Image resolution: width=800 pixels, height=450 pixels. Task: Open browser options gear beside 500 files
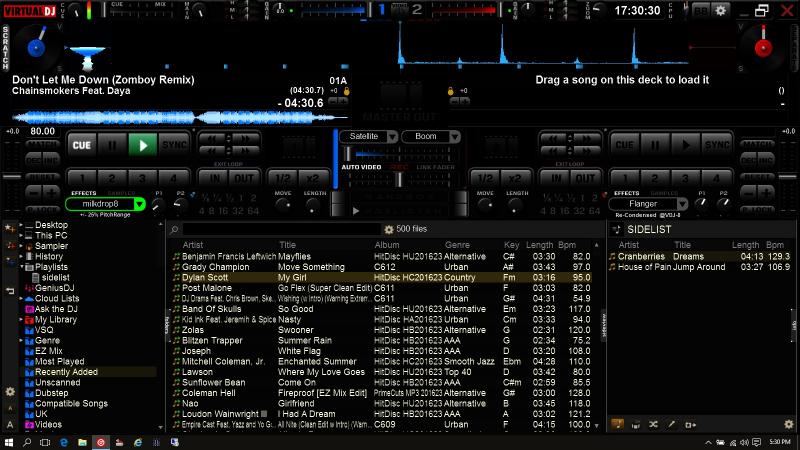[x=389, y=230]
